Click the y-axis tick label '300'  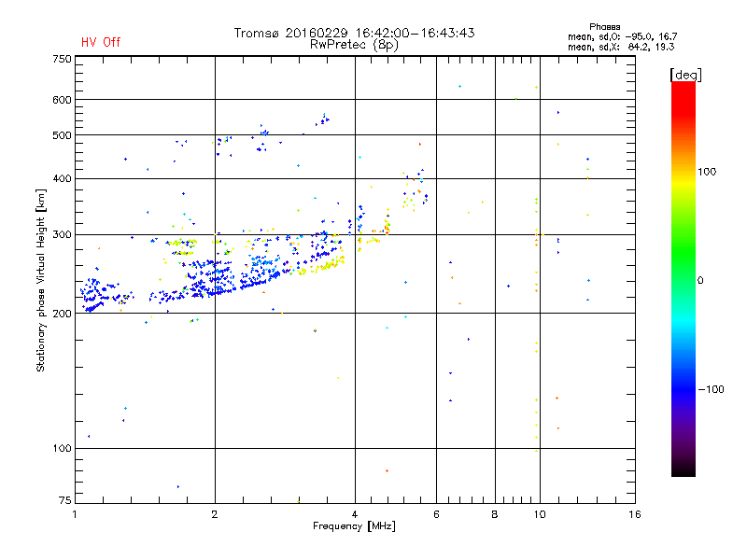coord(62,234)
